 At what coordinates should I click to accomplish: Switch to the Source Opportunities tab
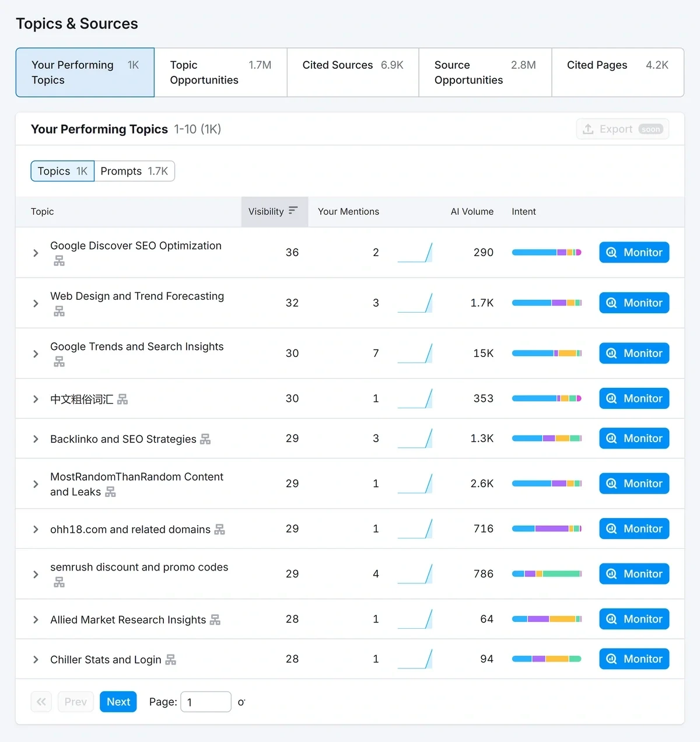point(485,72)
